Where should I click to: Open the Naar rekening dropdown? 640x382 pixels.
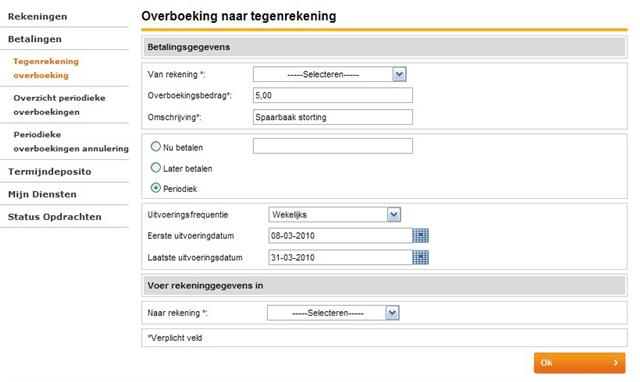click(x=333, y=313)
